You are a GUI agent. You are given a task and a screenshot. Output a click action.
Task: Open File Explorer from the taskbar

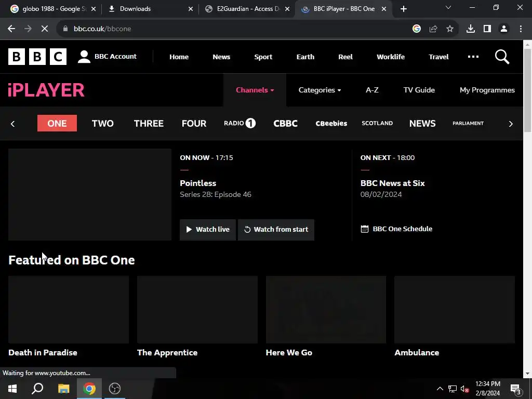(x=63, y=389)
